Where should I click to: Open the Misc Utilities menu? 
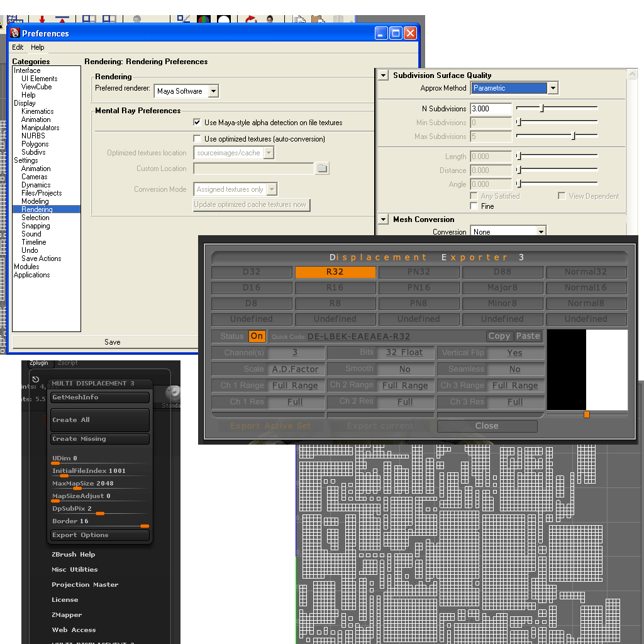tap(75, 570)
